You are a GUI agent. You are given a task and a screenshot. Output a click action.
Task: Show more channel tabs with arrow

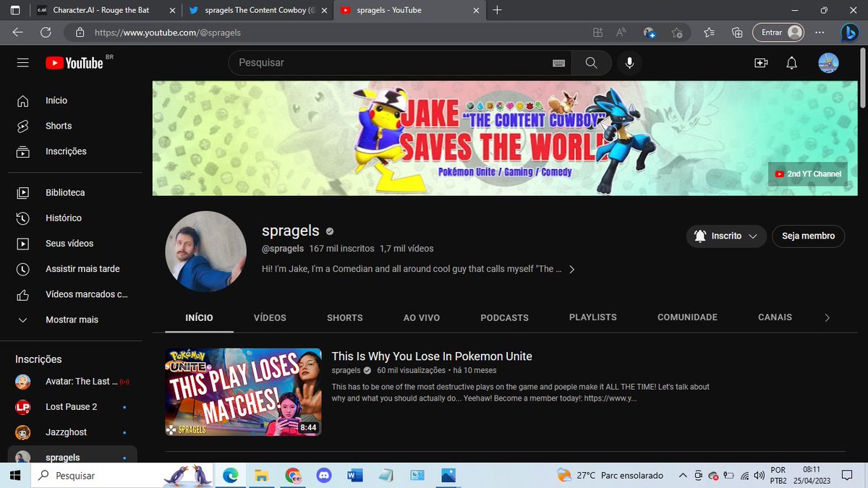(827, 317)
